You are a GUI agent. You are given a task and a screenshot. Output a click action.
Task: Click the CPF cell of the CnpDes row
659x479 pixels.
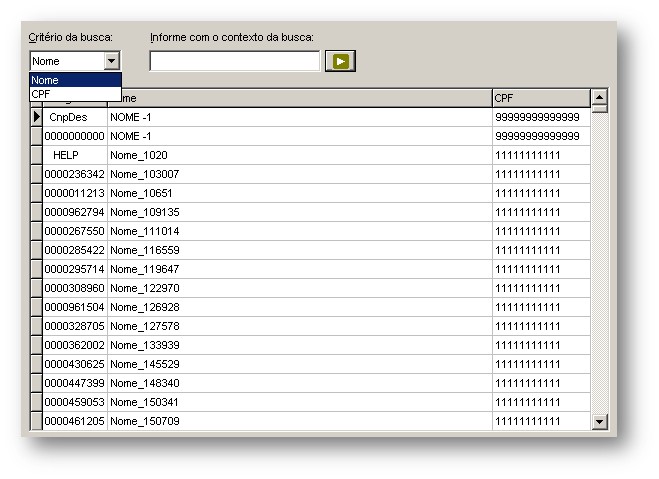tap(541, 117)
